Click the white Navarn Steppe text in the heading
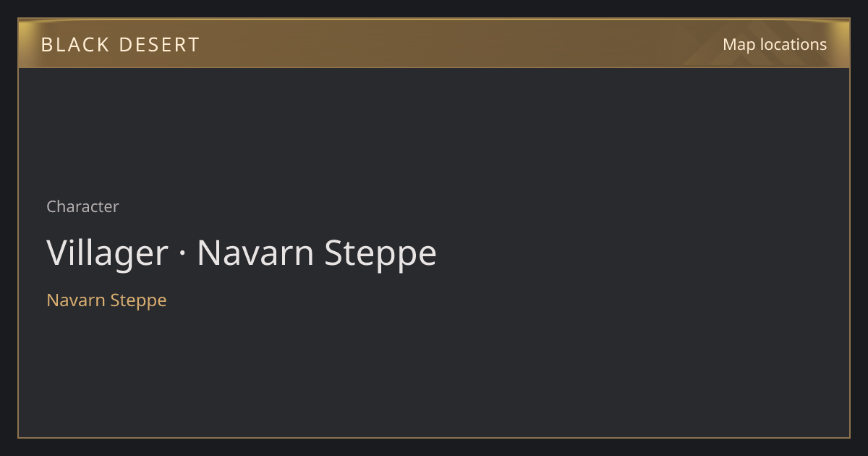This screenshot has width=868, height=456. pos(317,254)
